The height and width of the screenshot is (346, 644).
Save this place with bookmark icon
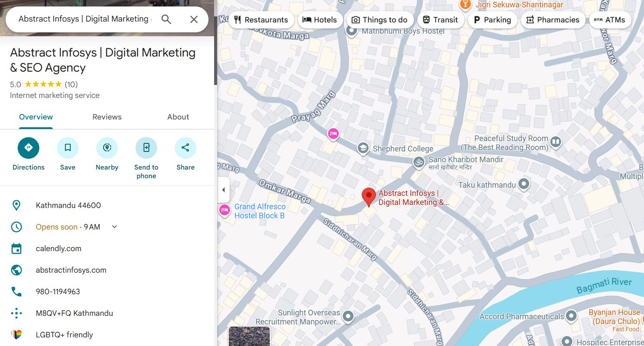(68, 148)
